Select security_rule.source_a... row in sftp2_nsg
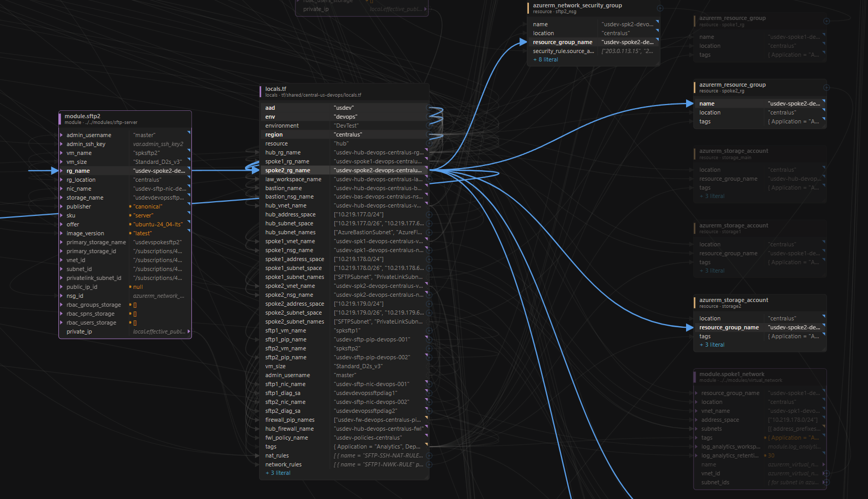The image size is (868, 499). pos(594,51)
